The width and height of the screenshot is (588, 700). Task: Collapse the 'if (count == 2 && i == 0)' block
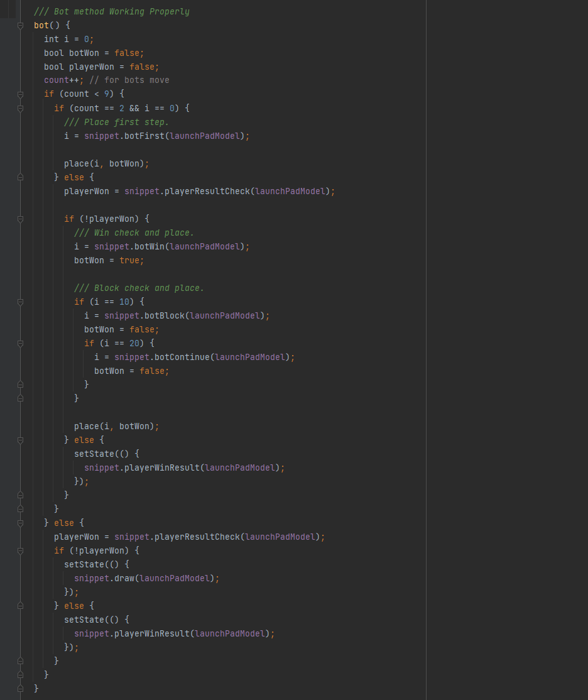click(20, 108)
